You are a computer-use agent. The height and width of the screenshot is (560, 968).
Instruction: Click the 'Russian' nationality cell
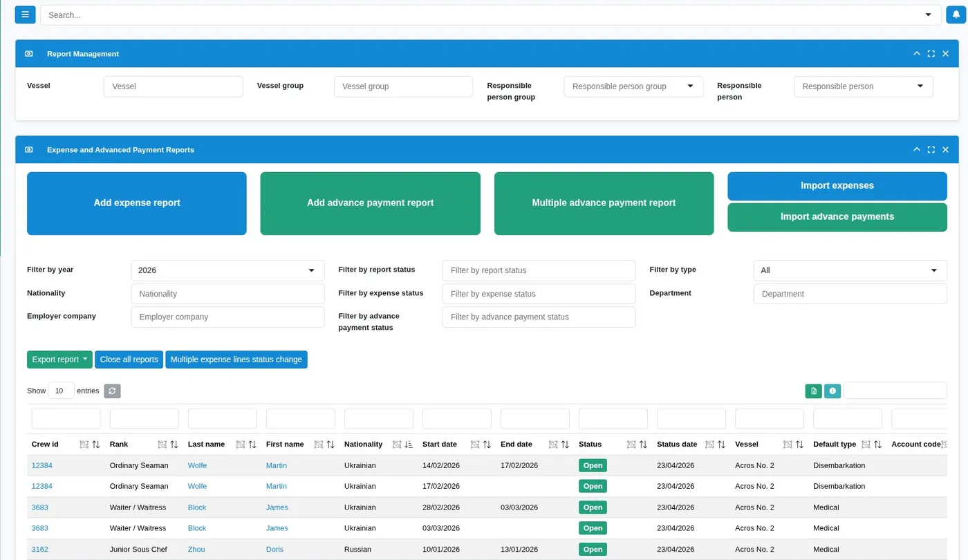357,550
